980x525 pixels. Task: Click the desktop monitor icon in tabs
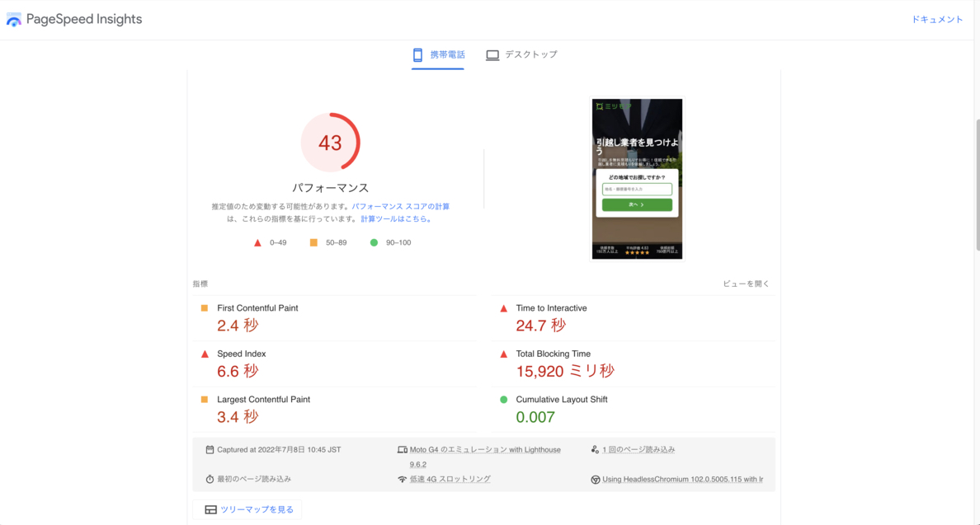(492, 55)
